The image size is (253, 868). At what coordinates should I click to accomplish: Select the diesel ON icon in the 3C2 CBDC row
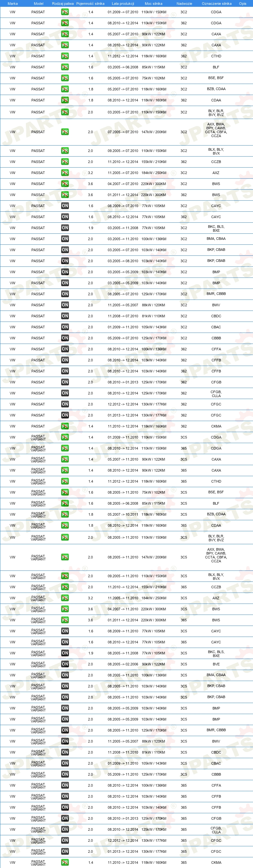point(65,316)
